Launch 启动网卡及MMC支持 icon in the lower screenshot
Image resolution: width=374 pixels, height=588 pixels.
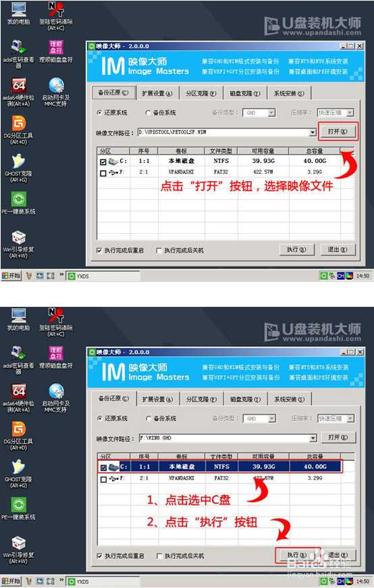click(x=56, y=398)
